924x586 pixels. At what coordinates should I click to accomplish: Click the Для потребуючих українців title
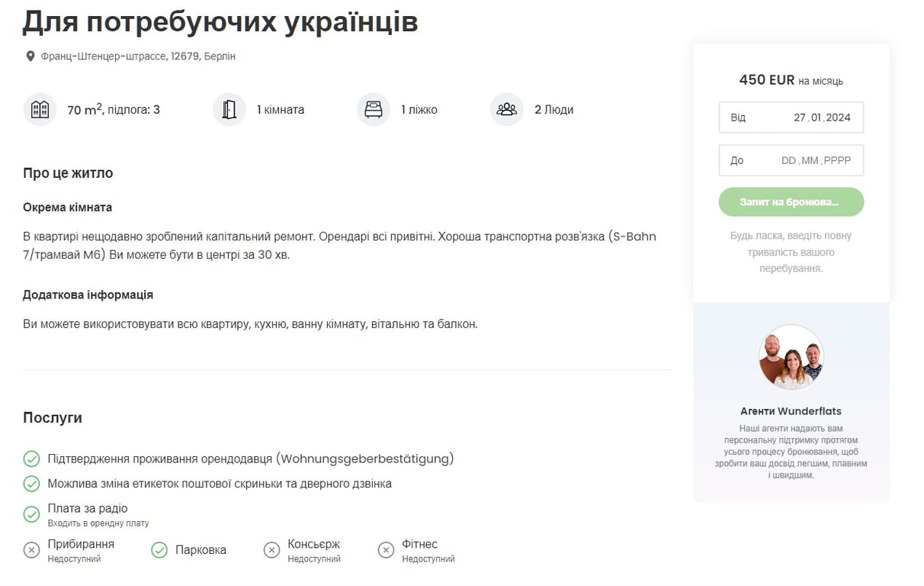click(x=220, y=22)
